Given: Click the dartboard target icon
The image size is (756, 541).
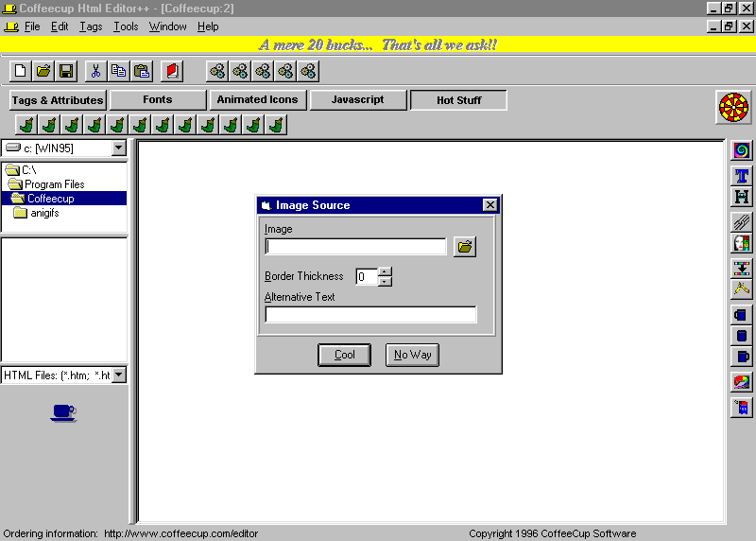Looking at the screenshot, I should coord(733,107).
